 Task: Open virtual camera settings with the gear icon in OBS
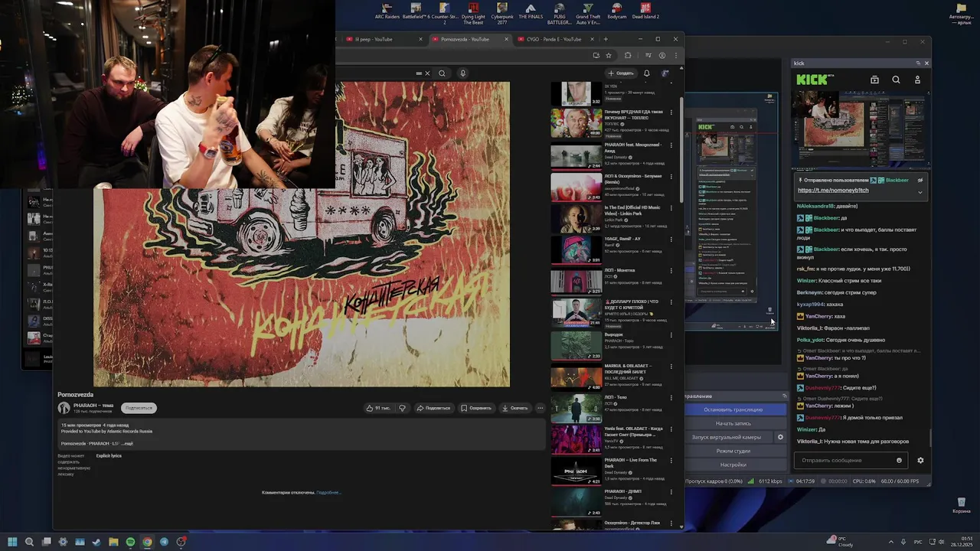click(780, 437)
